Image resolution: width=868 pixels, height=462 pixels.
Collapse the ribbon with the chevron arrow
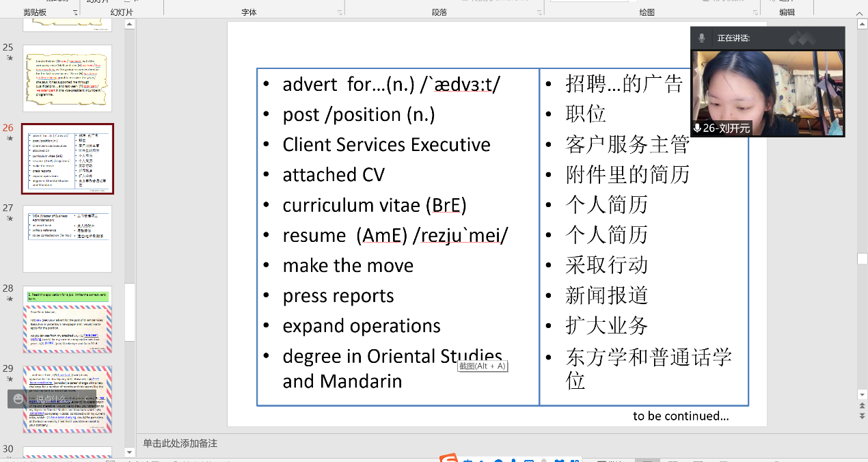[x=858, y=12]
